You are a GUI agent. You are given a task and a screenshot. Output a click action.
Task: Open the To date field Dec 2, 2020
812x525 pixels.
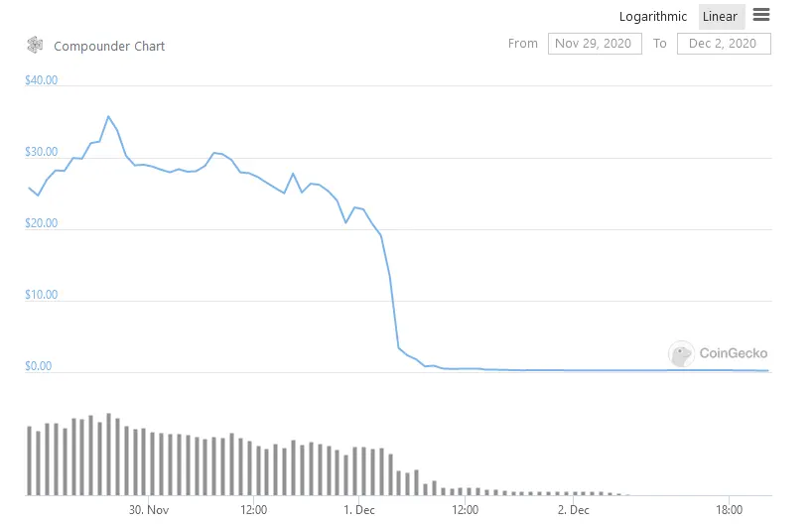724,44
